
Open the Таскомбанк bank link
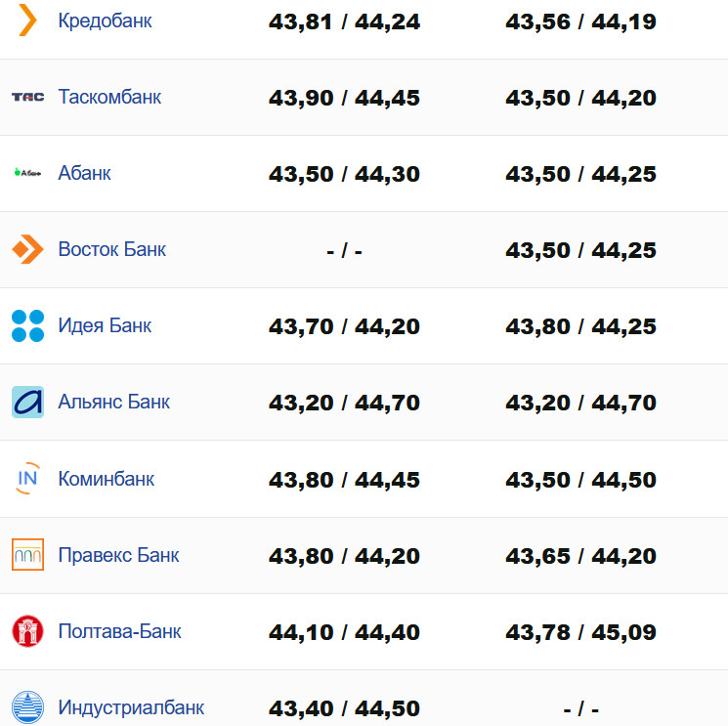click(x=109, y=97)
